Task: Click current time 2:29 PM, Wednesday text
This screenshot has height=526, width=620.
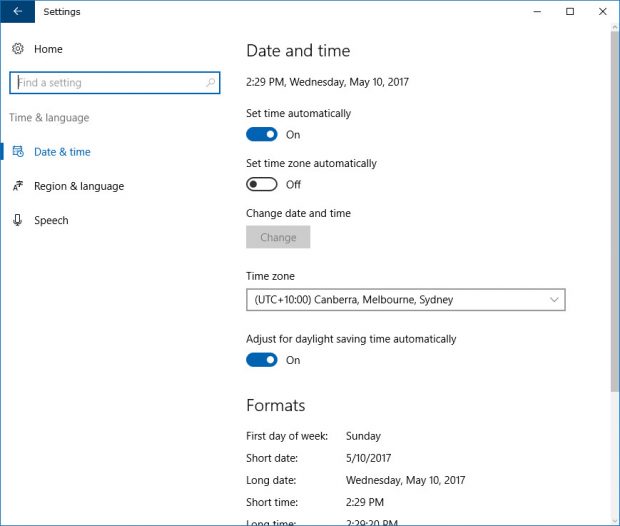Action: click(x=327, y=82)
